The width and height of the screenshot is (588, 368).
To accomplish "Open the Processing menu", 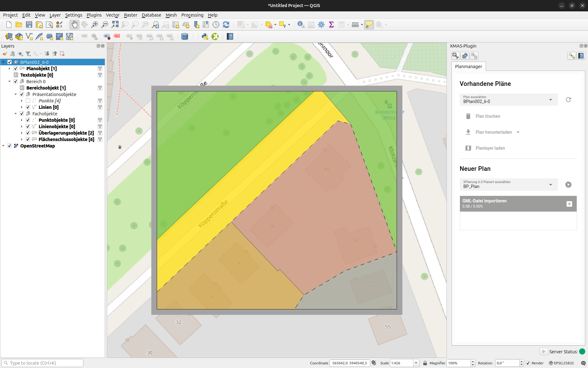I will pyautogui.click(x=192, y=15).
